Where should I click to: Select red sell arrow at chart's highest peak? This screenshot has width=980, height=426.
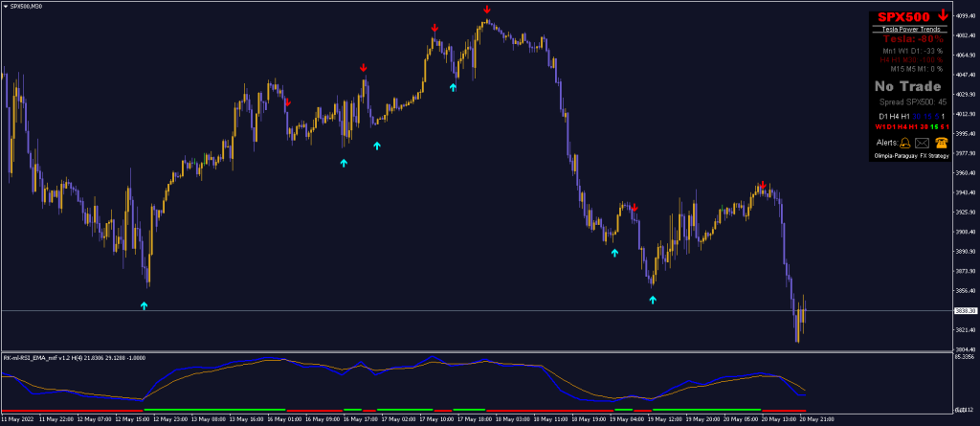point(487,10)
